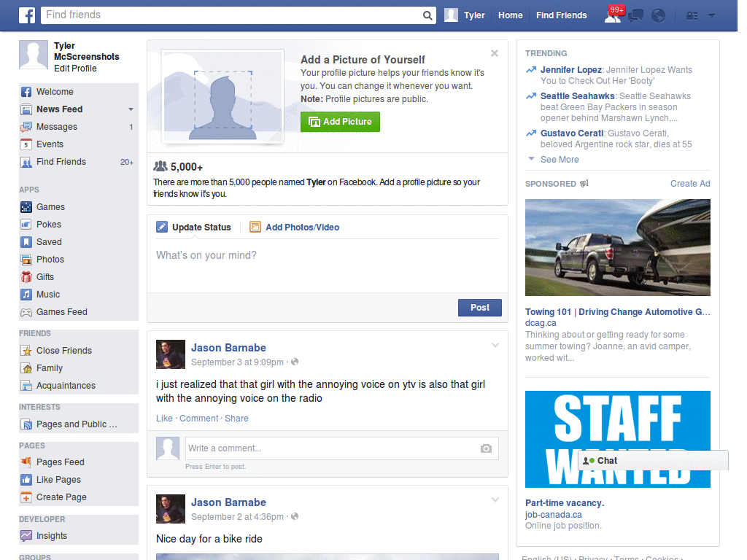Open the messages icon in top bar
The width and height of the screenshot is (747, 560).
click(x=635, y=16)
